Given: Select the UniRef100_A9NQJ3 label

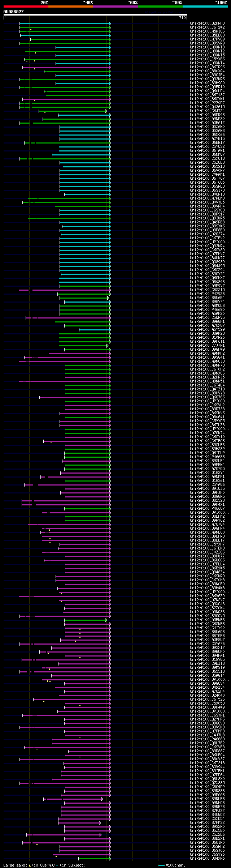Looking at the screenshot, I should (207, 362).
